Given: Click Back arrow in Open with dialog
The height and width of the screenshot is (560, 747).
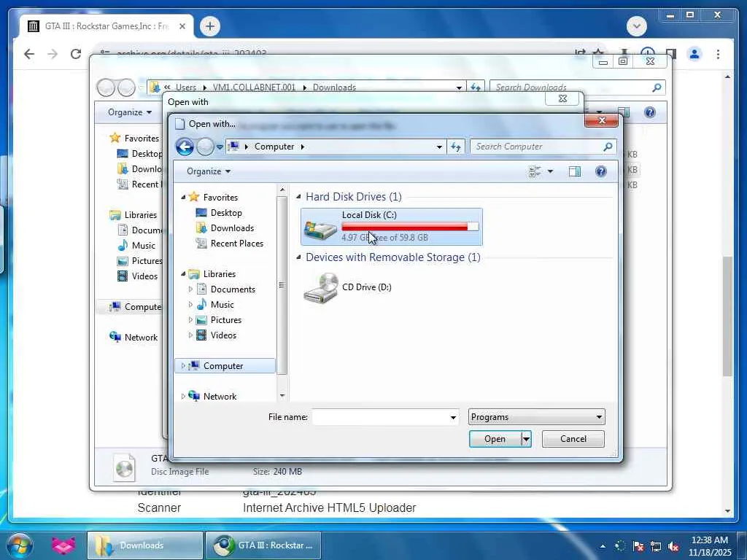Looking at the screenshot, I should (185, 147).
